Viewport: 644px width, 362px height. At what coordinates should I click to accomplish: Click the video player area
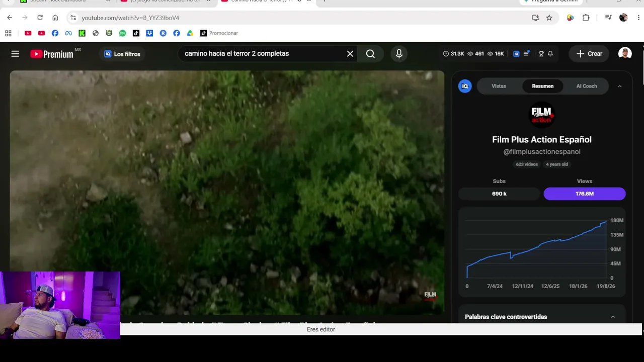click(x=227, y=193)
